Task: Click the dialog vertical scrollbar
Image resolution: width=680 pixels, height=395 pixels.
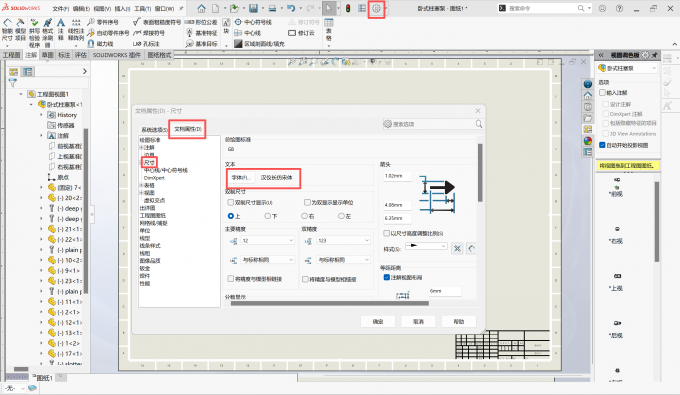Action: [x=480, y=173]
